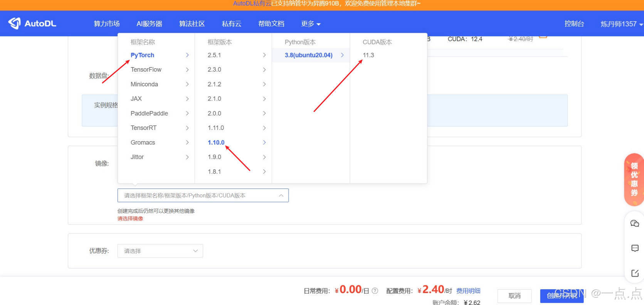Select JAX framework

pos(156,99)
